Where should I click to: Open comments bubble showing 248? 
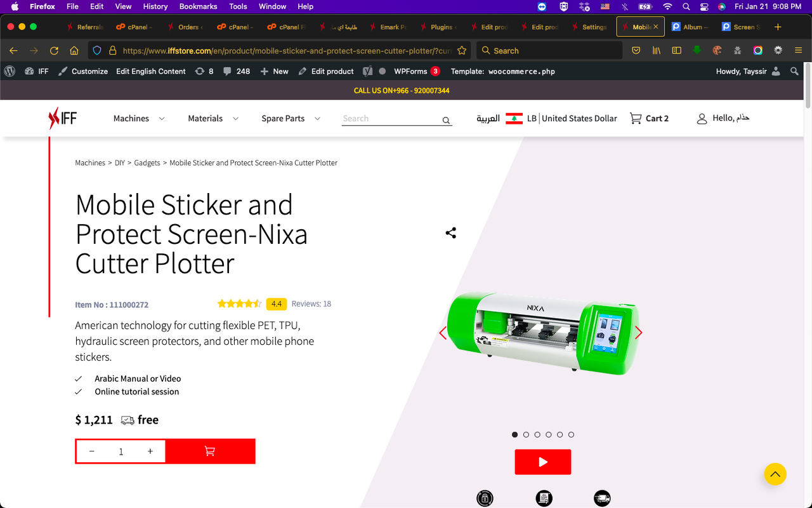tap(237, 71)
